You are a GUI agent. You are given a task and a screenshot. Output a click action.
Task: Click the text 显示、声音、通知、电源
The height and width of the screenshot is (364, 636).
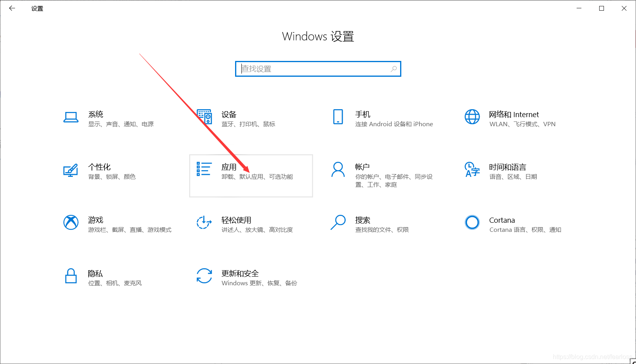[121, 124]
